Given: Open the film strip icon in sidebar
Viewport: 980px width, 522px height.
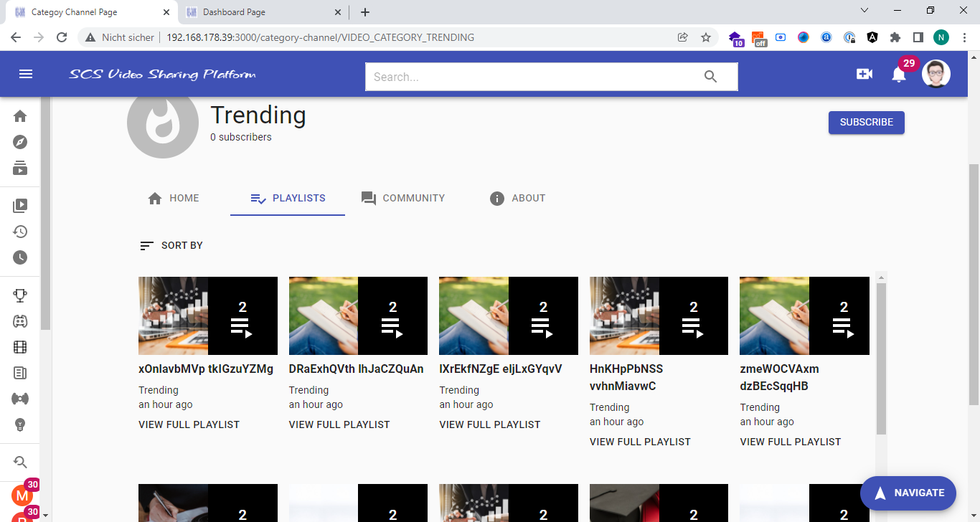Looking at the screenshot, I should (20, 347).
